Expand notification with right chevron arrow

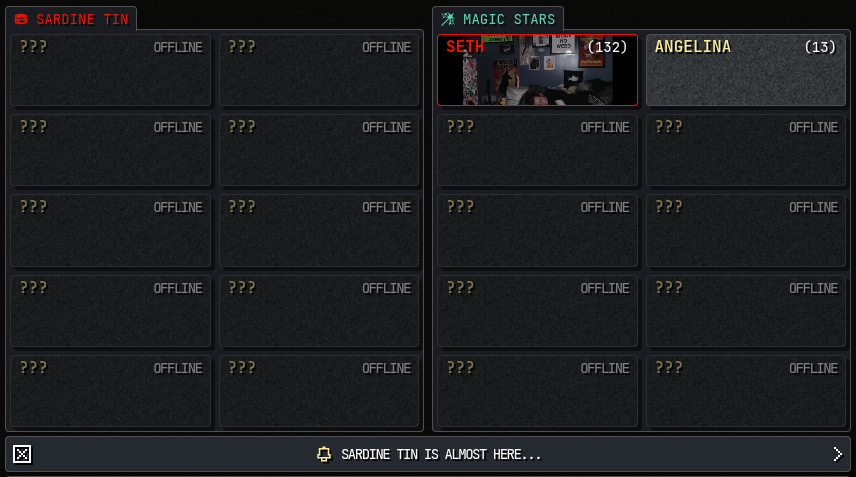pyautogui.click(x=837, y=454)
